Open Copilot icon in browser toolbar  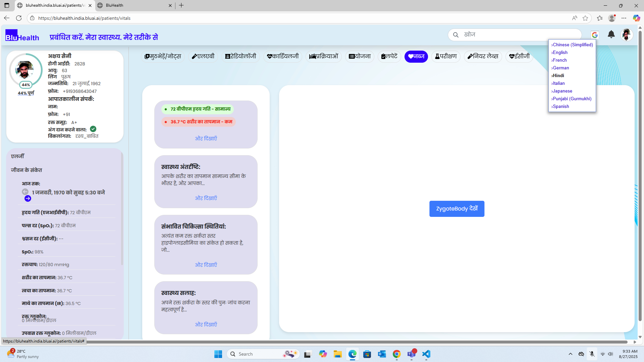(636, 18)
